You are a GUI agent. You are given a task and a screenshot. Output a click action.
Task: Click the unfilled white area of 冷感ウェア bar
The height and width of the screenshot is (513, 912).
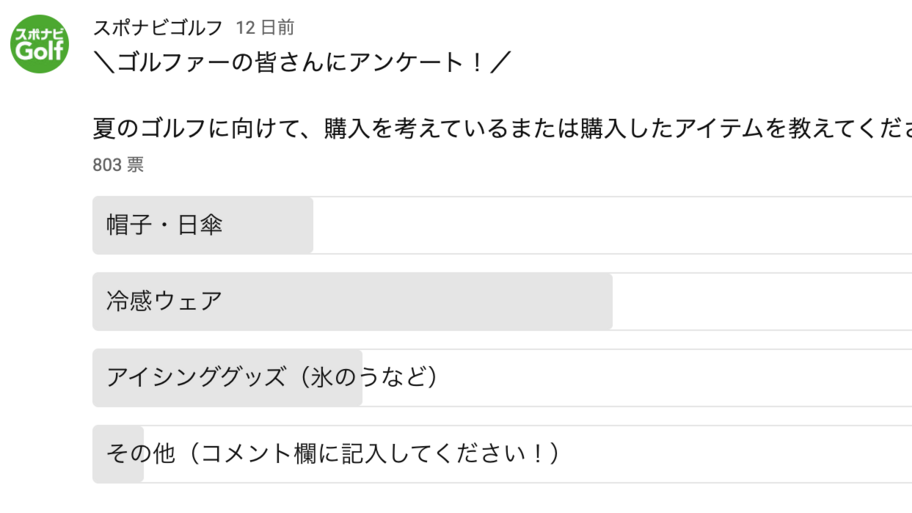click(x=762, y=301)
